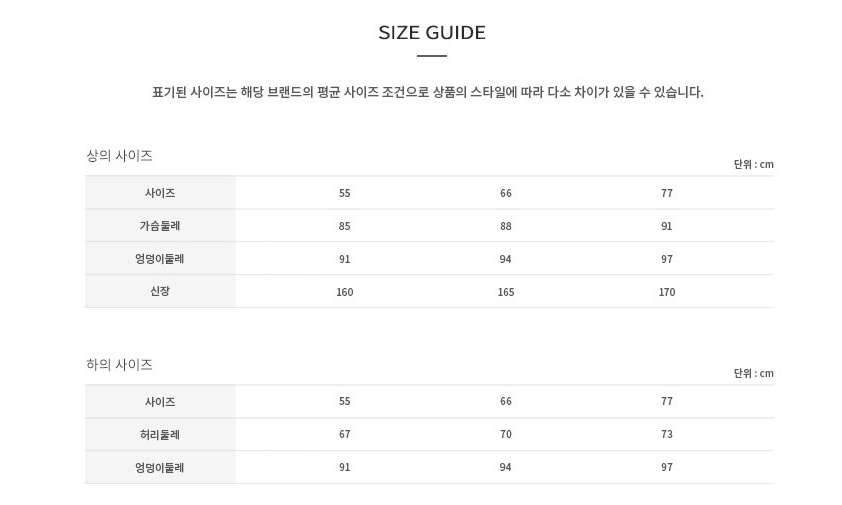The width and height of the screenshot is (842, 505).
Task: Select the height value 160 cell
Action: tap(345, 292)
